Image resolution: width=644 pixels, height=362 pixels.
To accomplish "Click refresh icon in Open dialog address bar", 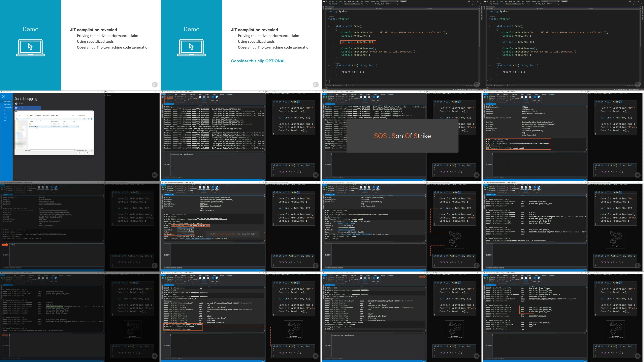I will pos(73,115).
